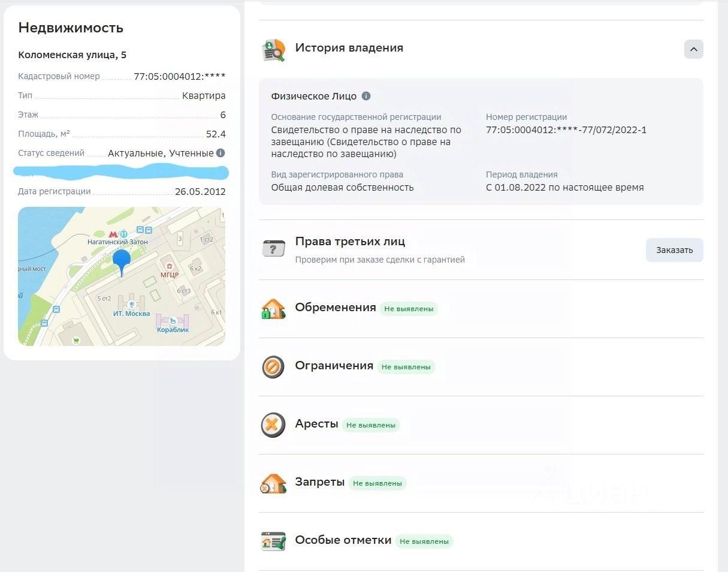This screenshot has width=728, height=572.
Task: Click Проверим при заказе сделки с гарантией text
Action: tap(380, 260)
